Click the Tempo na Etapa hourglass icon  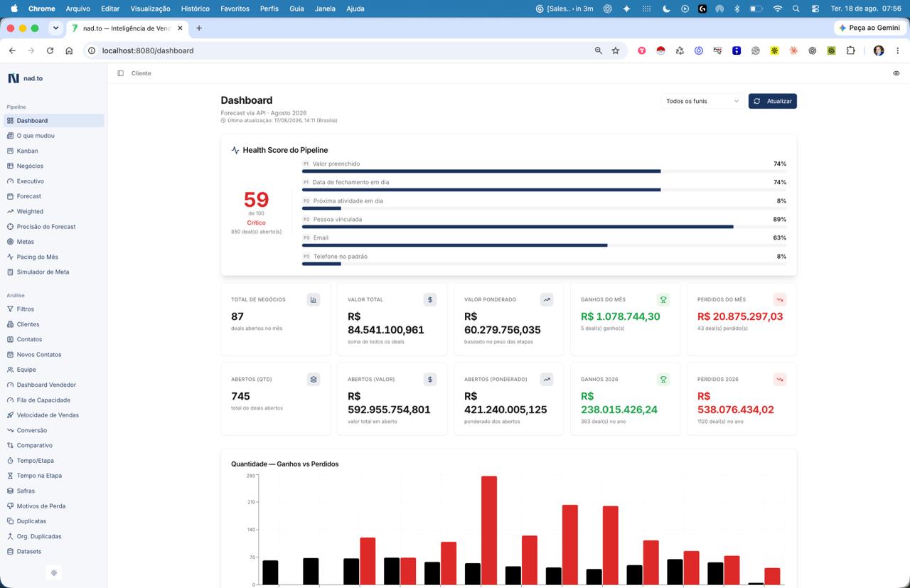point(10,476)
